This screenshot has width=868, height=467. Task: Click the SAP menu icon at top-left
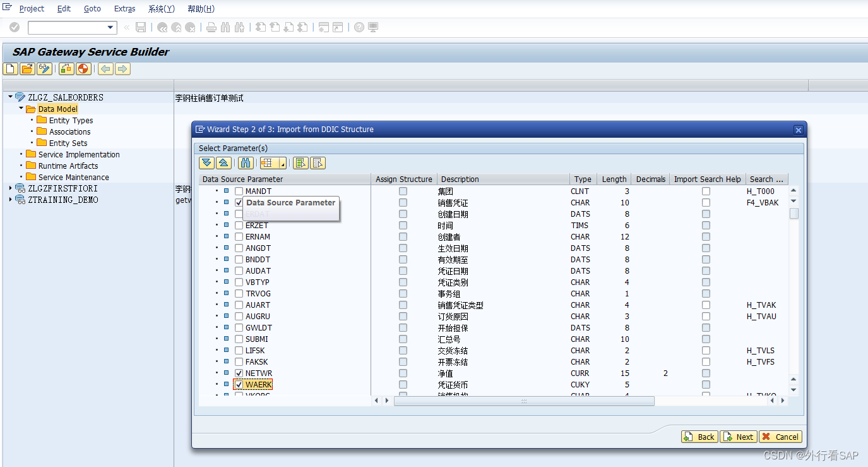(8, 8)
